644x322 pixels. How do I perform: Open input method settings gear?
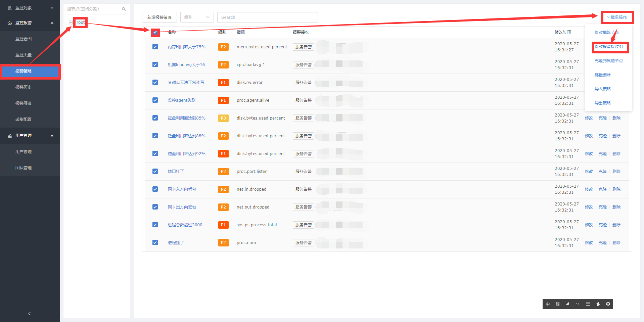(608, 304)
